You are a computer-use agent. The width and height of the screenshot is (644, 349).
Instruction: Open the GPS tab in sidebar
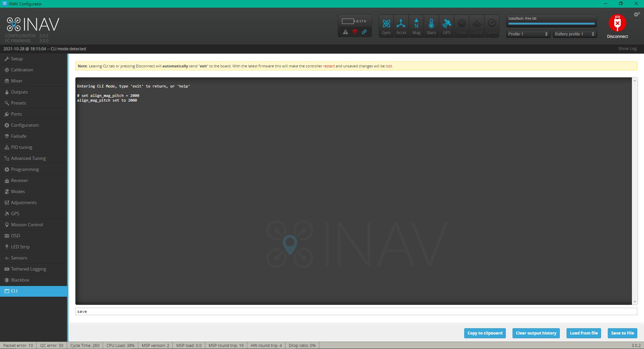(x=34, y=214)
